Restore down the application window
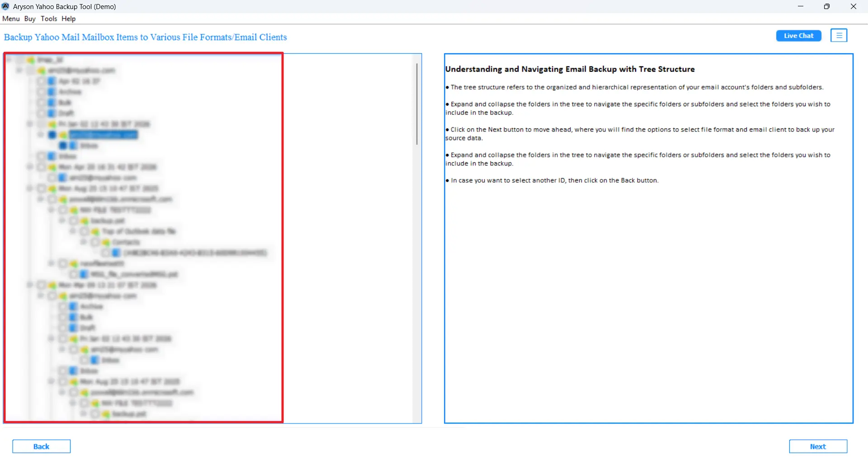 [x=827, y=6]
